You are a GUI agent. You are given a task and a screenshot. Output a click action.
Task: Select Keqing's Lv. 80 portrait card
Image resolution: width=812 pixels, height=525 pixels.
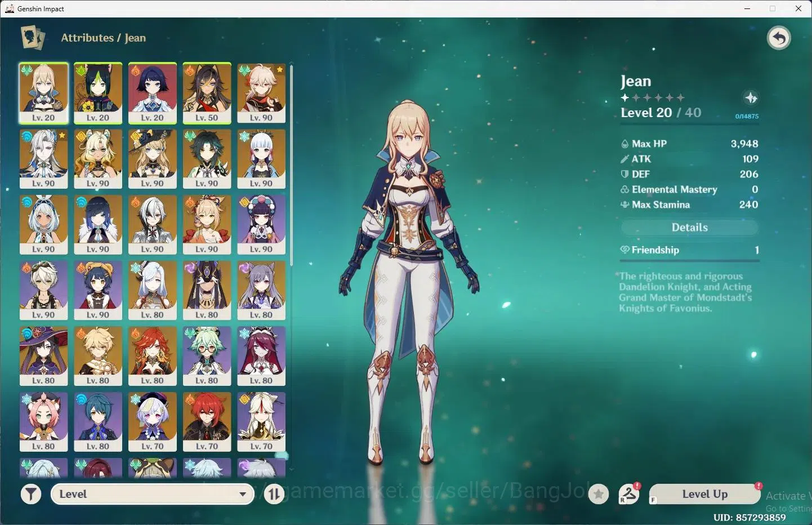(x=261, y=291)
